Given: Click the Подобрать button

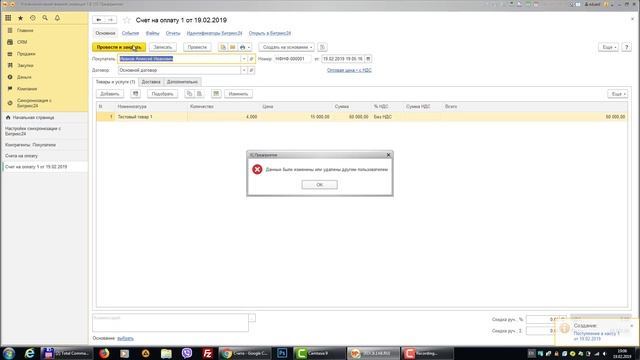Looking at the screenshot, I should [x=162, y=94].
